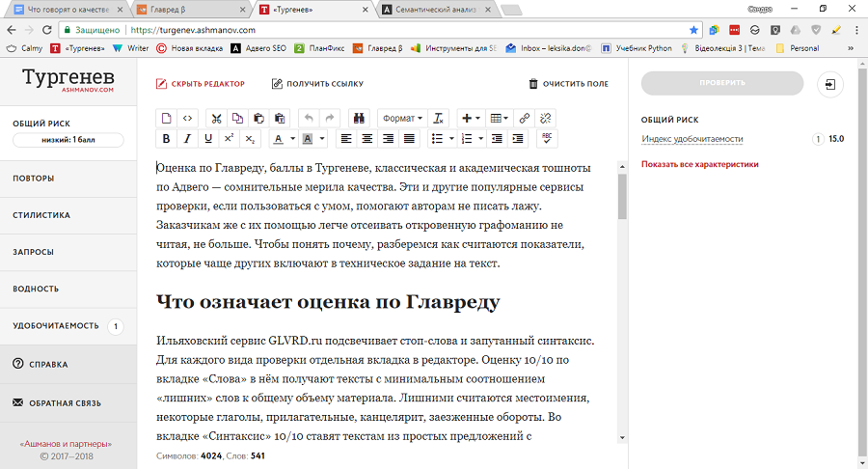This screenshot has width=868, height=469.
Task: Expand numbered list style arrow
Action: coord(480,139)
